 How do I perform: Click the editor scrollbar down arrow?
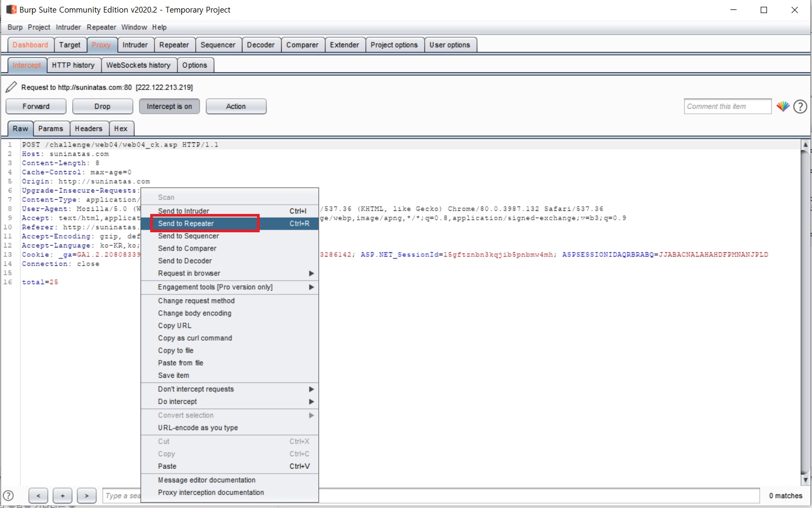click(805, 480)
